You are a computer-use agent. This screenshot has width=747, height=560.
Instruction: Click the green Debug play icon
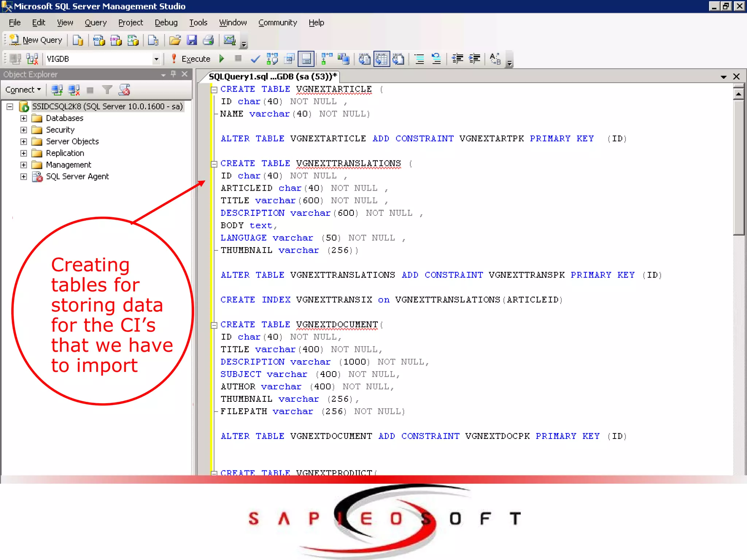[221, 59]
